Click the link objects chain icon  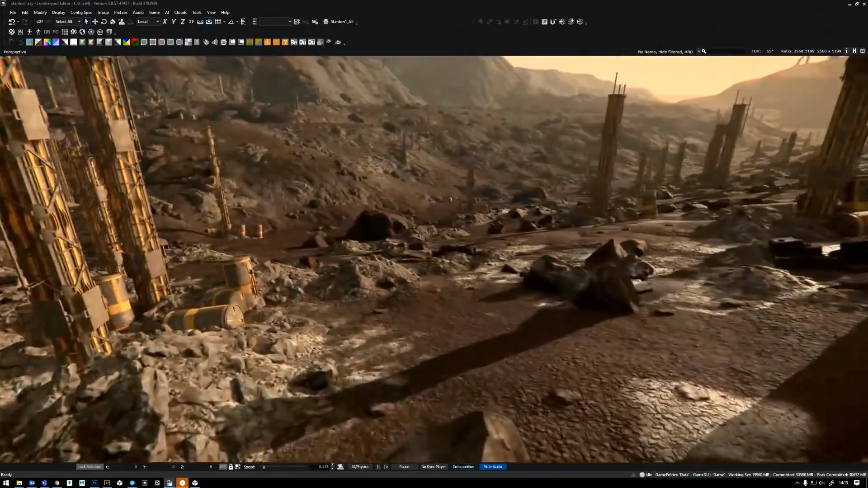pyautogui.click(x=39, y=22)
